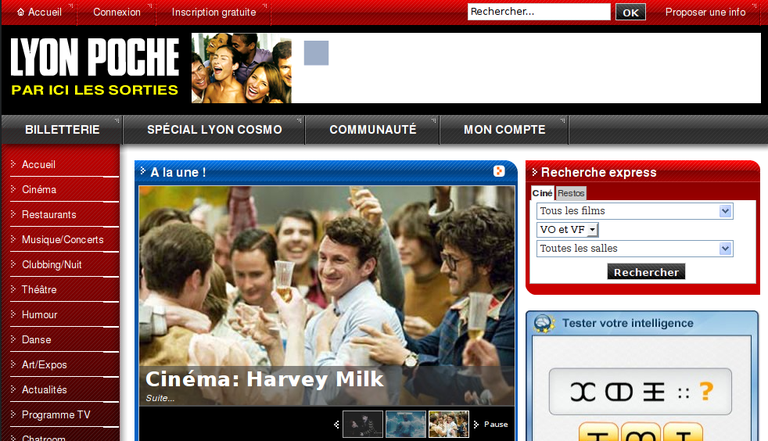Click the OK search button
Screen dimensions: 768x441
(x=630, y=12)
